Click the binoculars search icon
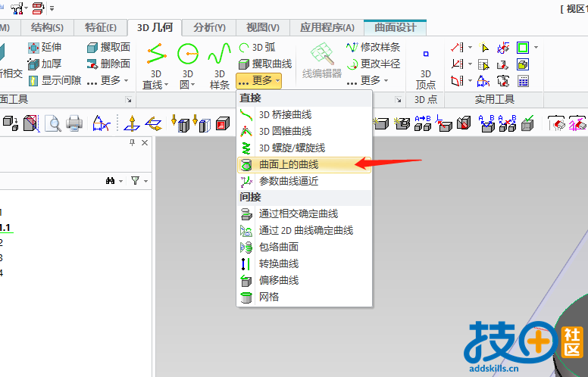This screenshot has width=588, height=377. point(110,181)
